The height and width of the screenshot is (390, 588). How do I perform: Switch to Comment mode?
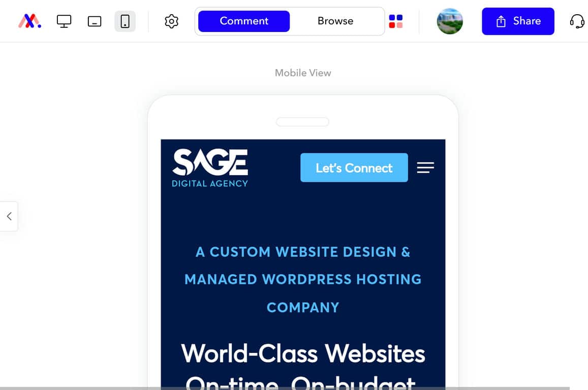pyautogui.click(x=244, y=21)
